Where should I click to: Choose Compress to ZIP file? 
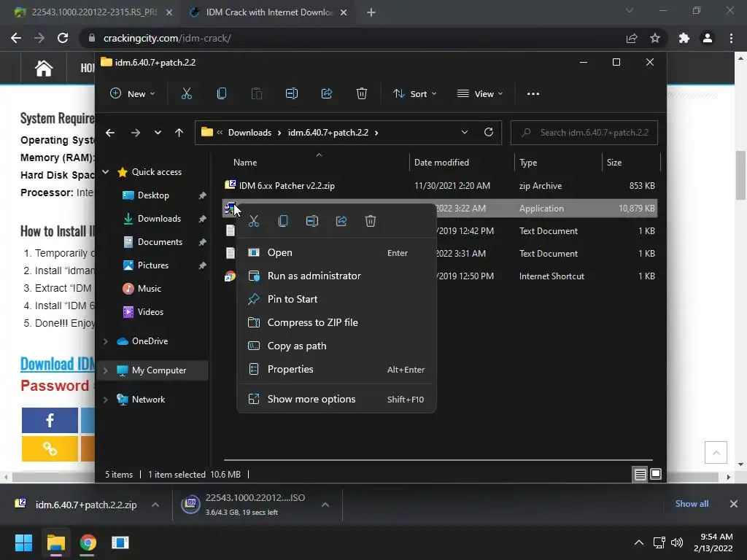(336, 322)
